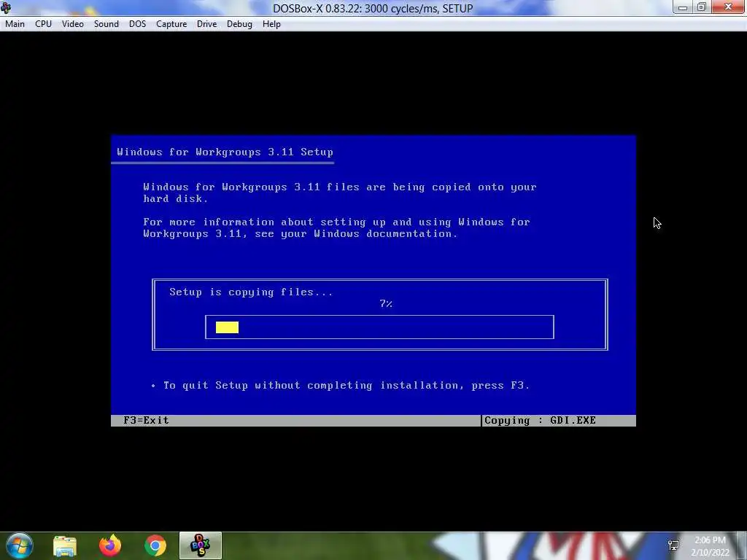The height and width of the screenshot is (560, 747).
Task: Close the DOSBox-X window
Action: pos(729,7)
